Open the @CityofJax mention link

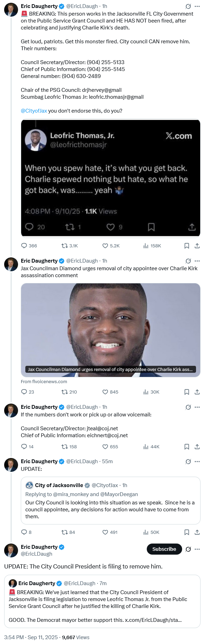[34, 111]
